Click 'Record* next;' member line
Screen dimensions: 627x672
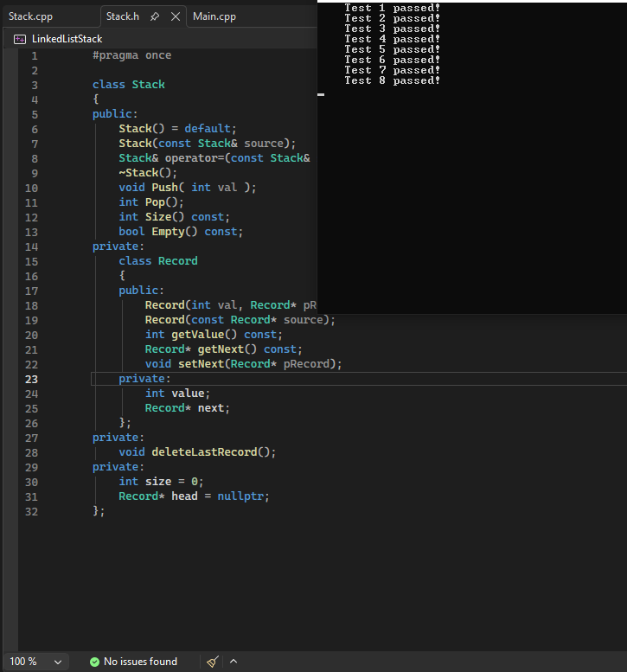click(188, 408)
